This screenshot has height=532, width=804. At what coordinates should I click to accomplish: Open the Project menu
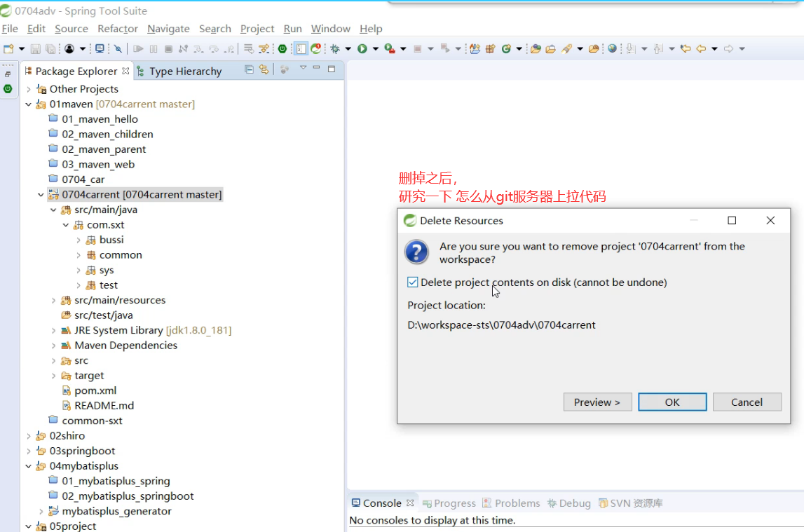coord(257,29)
